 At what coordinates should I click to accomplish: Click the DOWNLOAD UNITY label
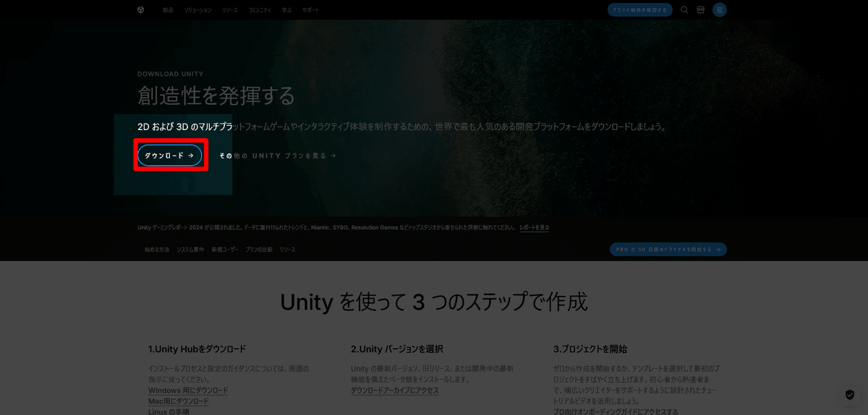click(171, 74)
